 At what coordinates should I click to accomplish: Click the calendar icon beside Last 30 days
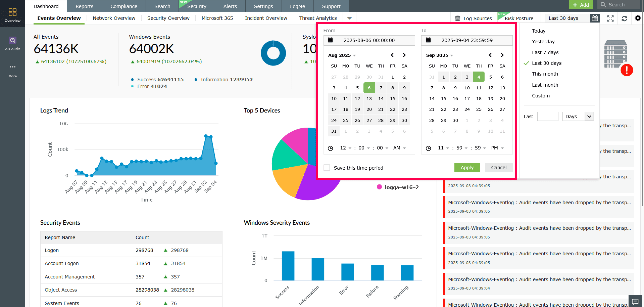(x=595, y=18)
